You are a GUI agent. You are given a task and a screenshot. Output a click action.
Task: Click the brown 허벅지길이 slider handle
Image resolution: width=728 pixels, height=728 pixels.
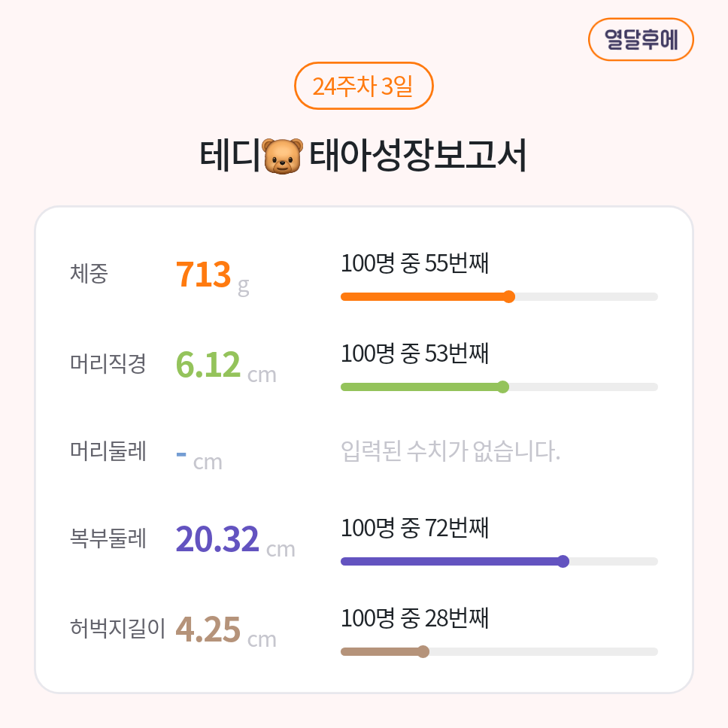pyautogui.click(x=423, y=651)
